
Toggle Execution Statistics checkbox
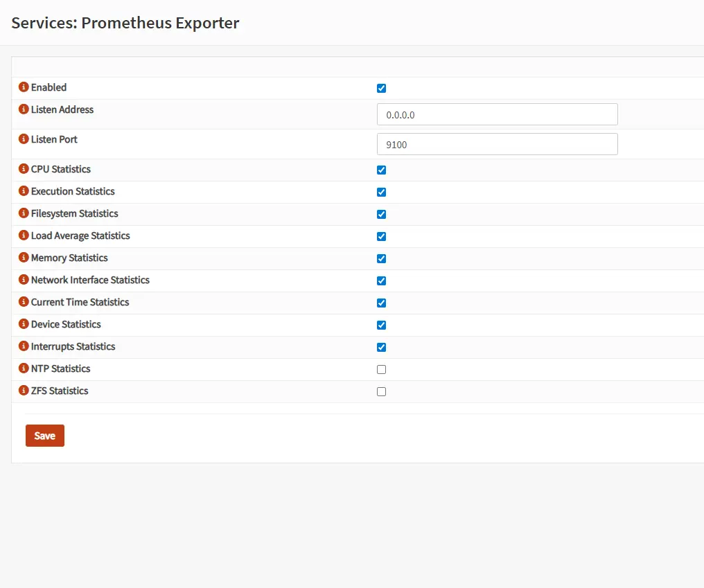[x=381, y=192]
